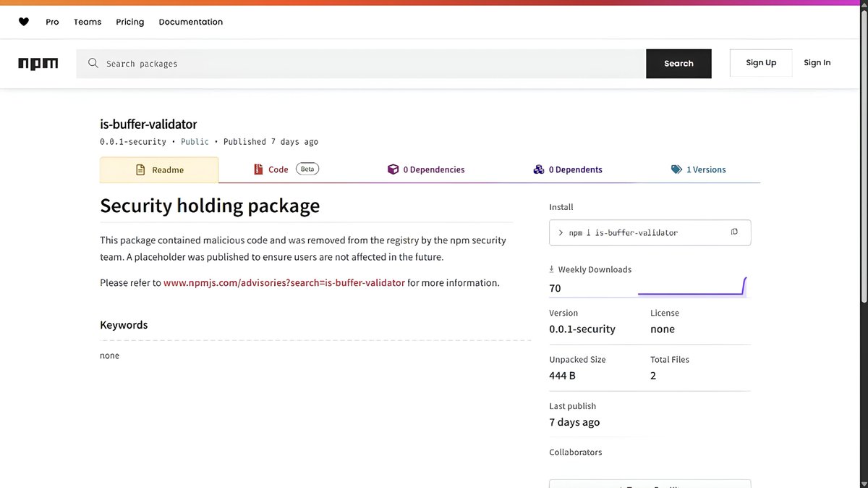The image size is (868, 488).
Task: Click the 0.0.1-security value under Version
Action: (x=582, y=329)
